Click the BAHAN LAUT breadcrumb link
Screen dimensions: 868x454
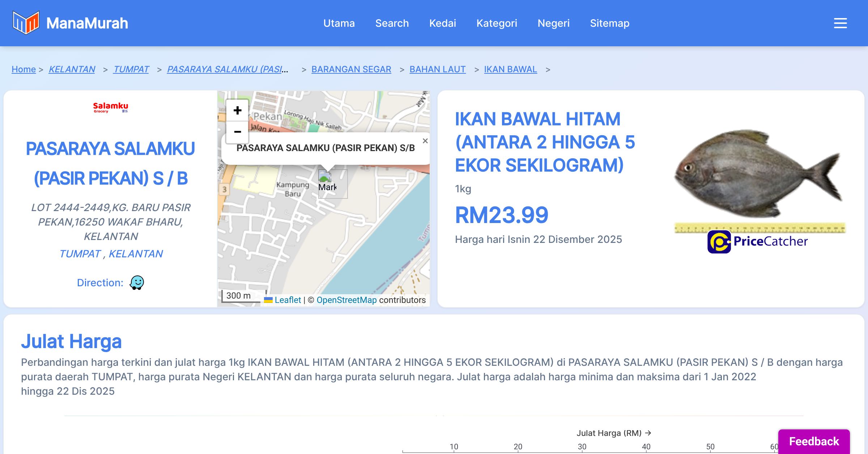click(437, 69)
